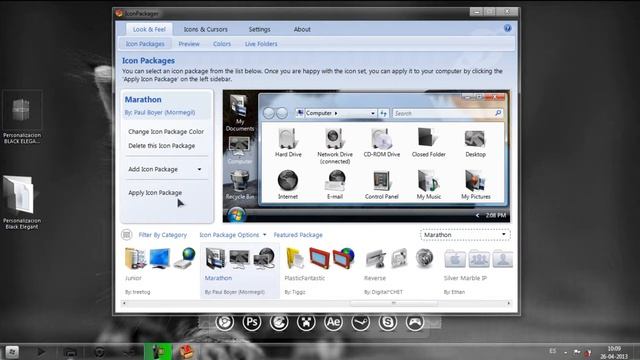Click the Filter By Category link
640x360 pixels.
(x=162, y=235)
